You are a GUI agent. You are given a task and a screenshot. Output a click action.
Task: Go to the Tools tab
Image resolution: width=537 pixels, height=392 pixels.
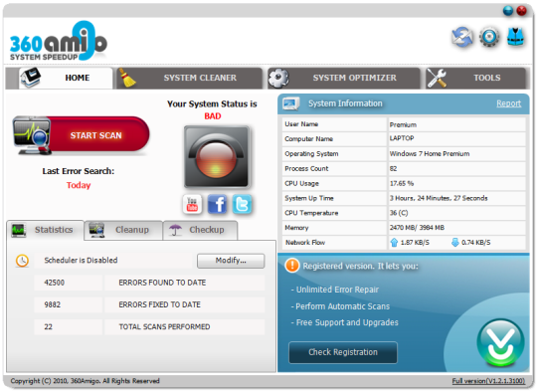coord(476,79)
